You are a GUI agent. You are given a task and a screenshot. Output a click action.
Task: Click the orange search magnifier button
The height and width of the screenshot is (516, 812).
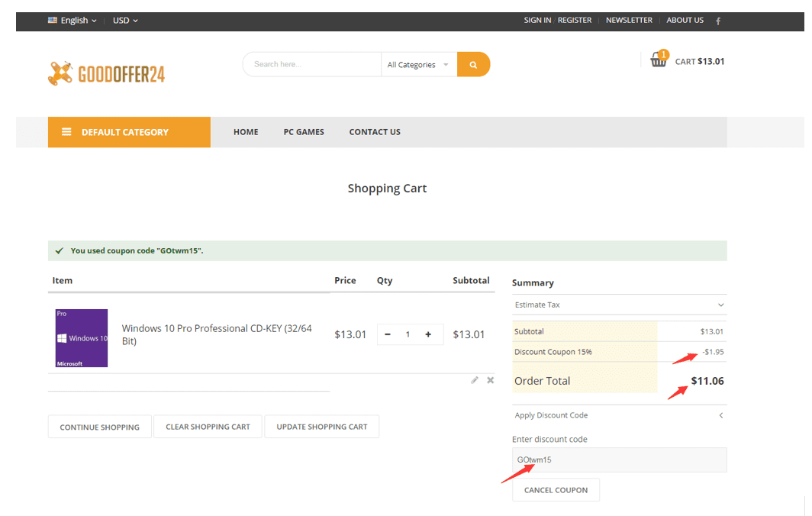pyautogui.click(x=473, y=64)
